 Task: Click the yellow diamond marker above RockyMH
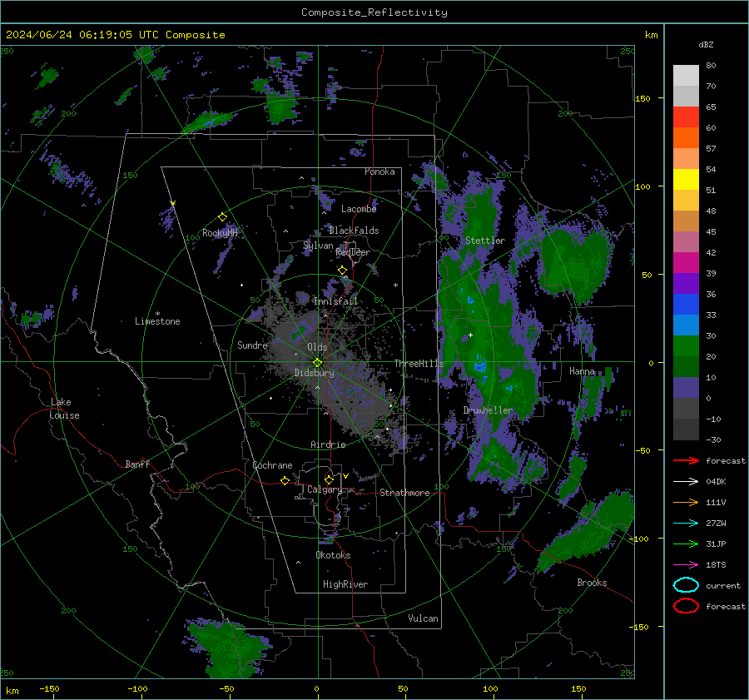222,217
